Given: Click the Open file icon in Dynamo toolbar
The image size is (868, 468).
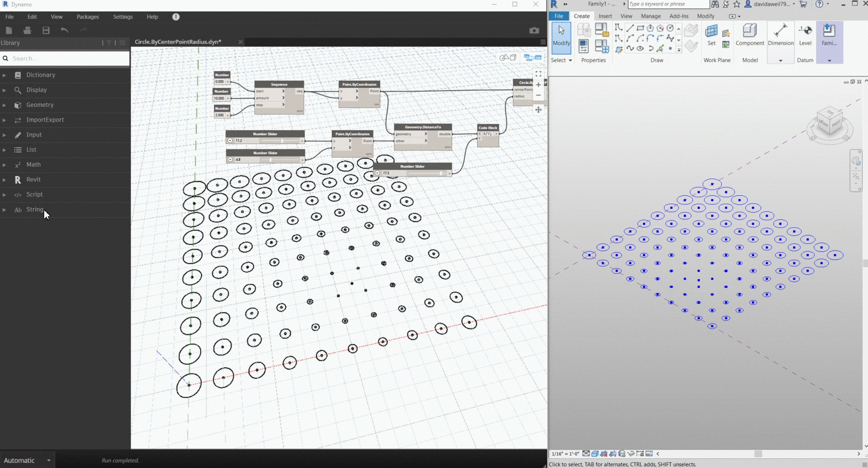Looking at the screenshot, I should [27, 31].
